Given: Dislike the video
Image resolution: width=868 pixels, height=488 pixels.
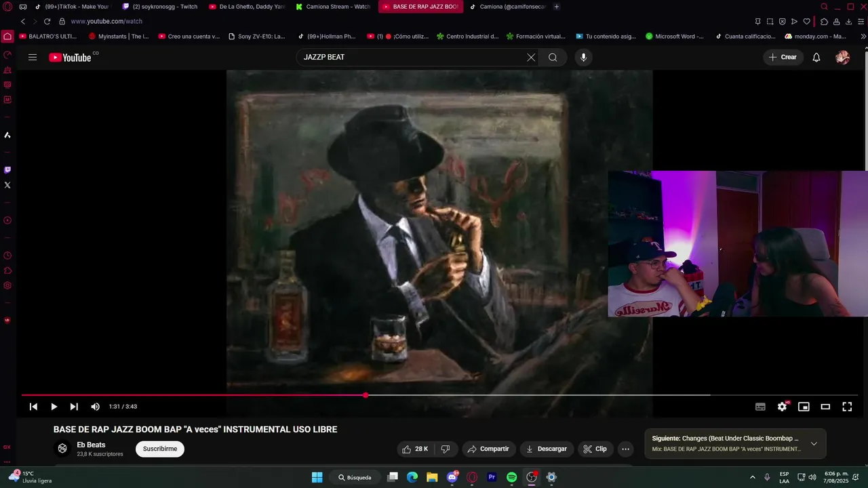Looking at the screenshot, I should point(446,449).
